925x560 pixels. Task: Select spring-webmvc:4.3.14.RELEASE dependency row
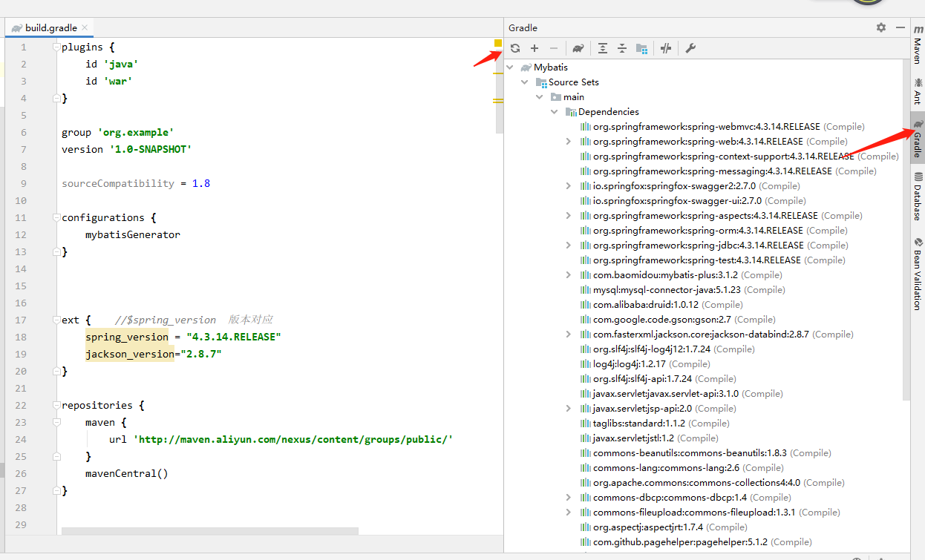point(722,127)
